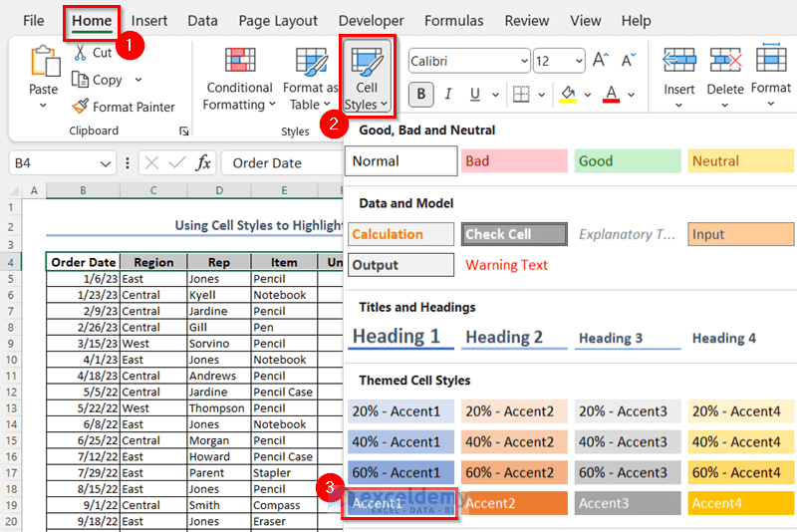Apply the red Font Color A icon
This screenshot has height=532, width=797.
611,94
